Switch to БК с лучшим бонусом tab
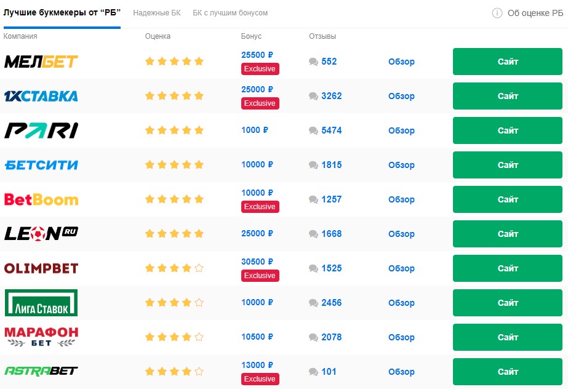Image resolution: width=568 pixels, height=392 pixels. [230, 13]
